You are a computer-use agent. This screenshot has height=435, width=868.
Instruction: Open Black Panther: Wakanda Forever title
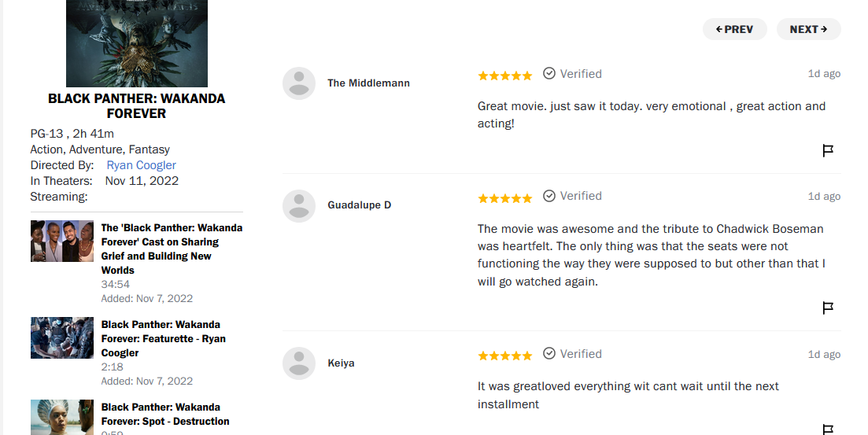[x=137, y=105]
